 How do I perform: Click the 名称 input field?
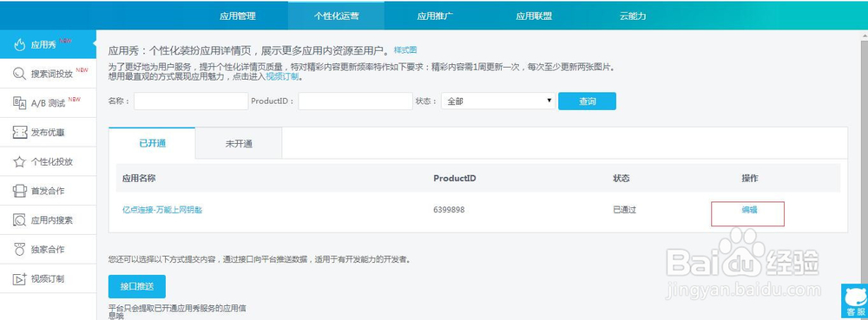click(x=191, y=101)
